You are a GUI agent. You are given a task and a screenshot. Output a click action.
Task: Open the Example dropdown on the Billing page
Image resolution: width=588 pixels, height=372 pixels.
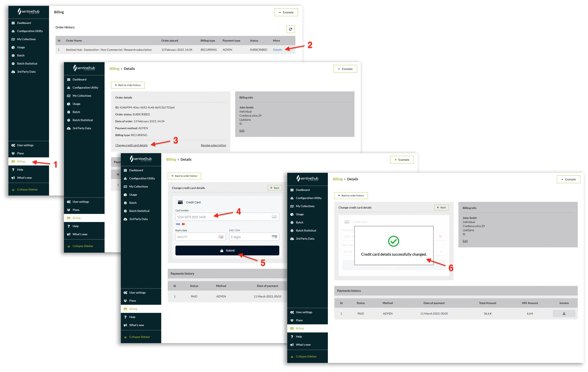286,12
